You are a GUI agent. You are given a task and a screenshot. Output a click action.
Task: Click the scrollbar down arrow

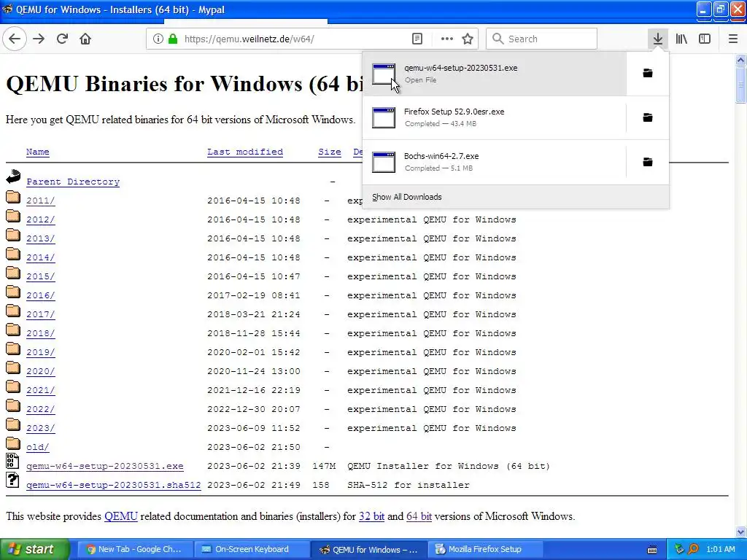pos(740,532)
